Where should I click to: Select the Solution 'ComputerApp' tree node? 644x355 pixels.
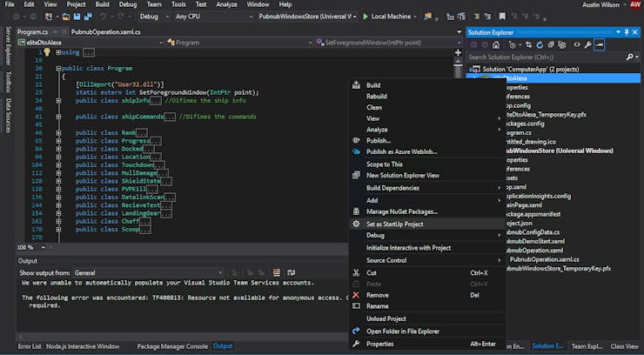(531, 69)
